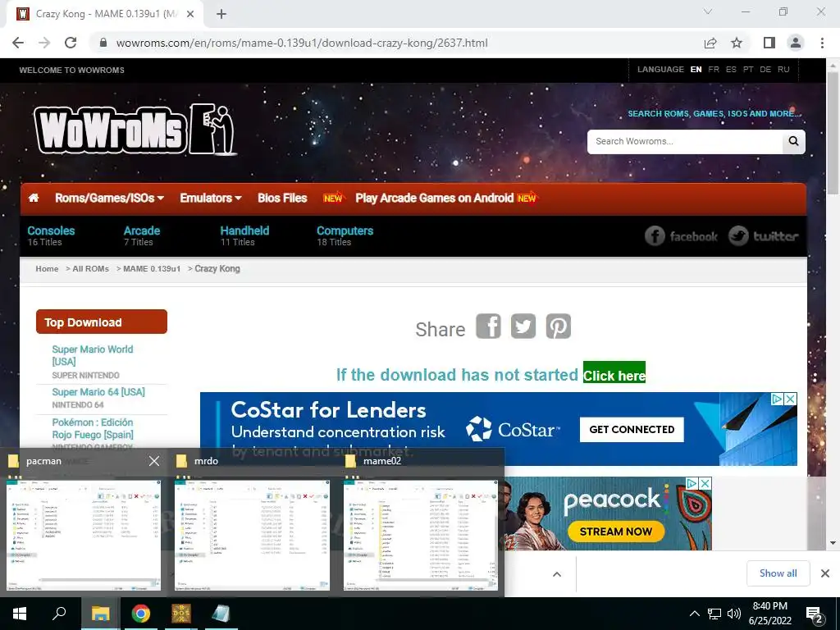
Task: Reload the Crazy Kong page
Action: (x=71, y=43)
